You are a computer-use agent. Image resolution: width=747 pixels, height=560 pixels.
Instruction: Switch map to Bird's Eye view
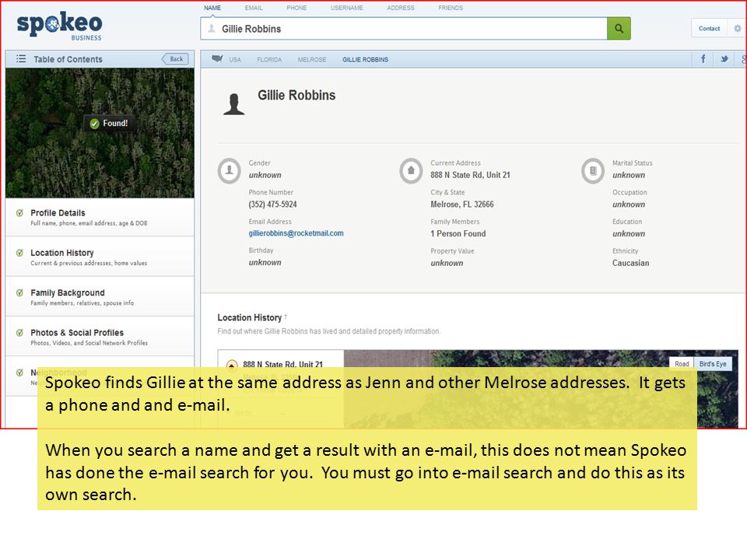[x=713, y=364]
